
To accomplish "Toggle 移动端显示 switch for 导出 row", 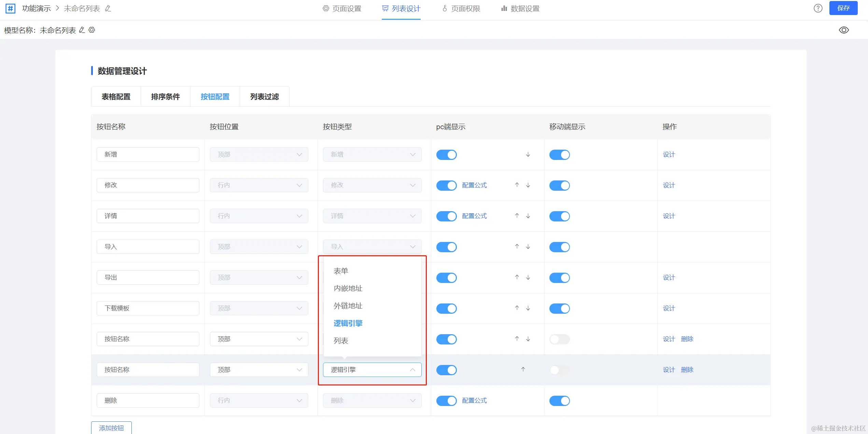I will coord(559,278).
